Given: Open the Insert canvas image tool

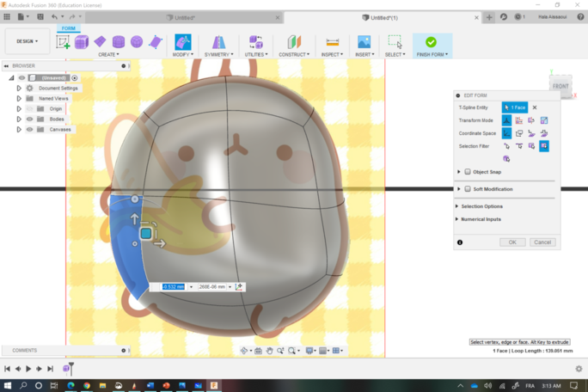Looking at the screenshot, I should point(364,41).
